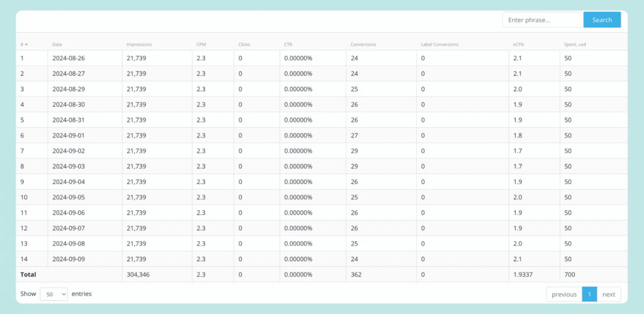The height and width of the screenshot is (314, 644).
Task: Click the CTR column header
Action: 288,44
